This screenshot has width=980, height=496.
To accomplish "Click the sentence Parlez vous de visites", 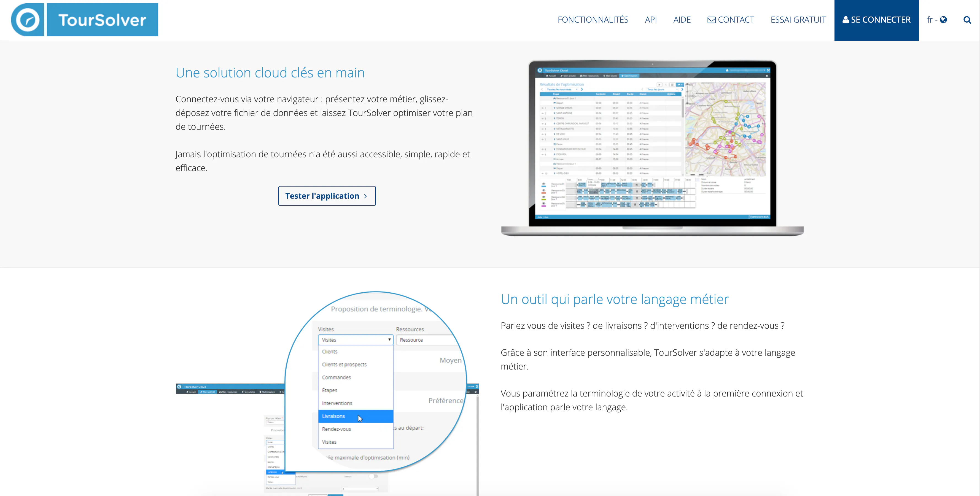I will point(643,326).
